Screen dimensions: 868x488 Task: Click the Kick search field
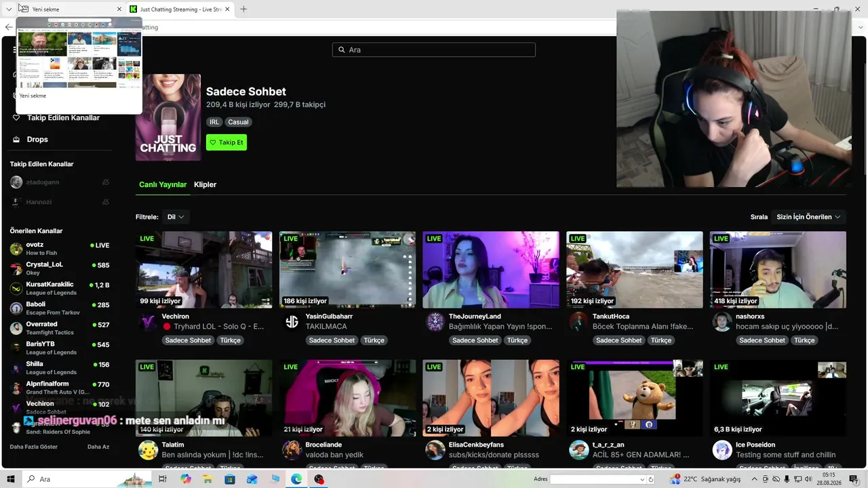[434, 50]
